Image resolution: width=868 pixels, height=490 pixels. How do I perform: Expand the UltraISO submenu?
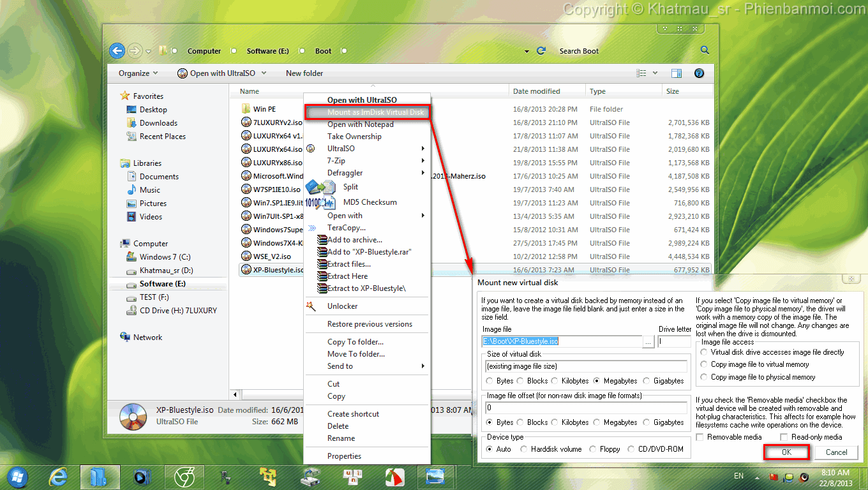point(423,149)
